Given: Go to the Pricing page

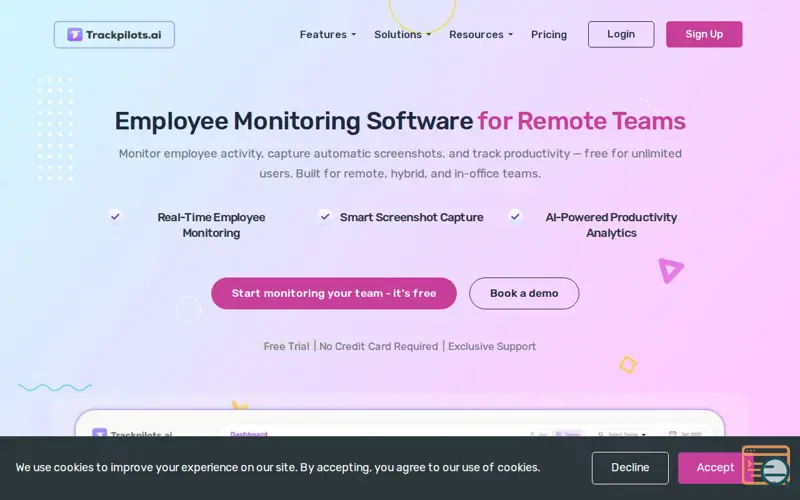Looking at the screenshot, I should [548, 35].
